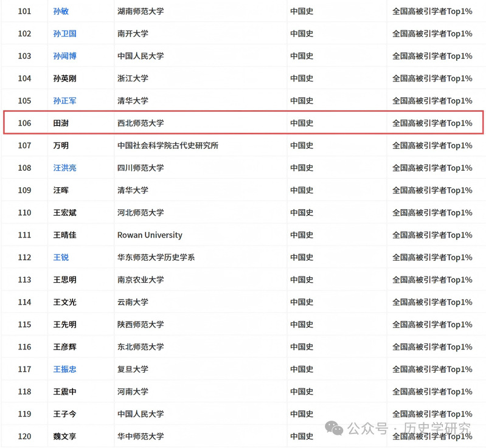Screen dimensions: 486x448
Task: Select the 华东师范大学历史学系 cell
Action: click(x=156, y=257)
